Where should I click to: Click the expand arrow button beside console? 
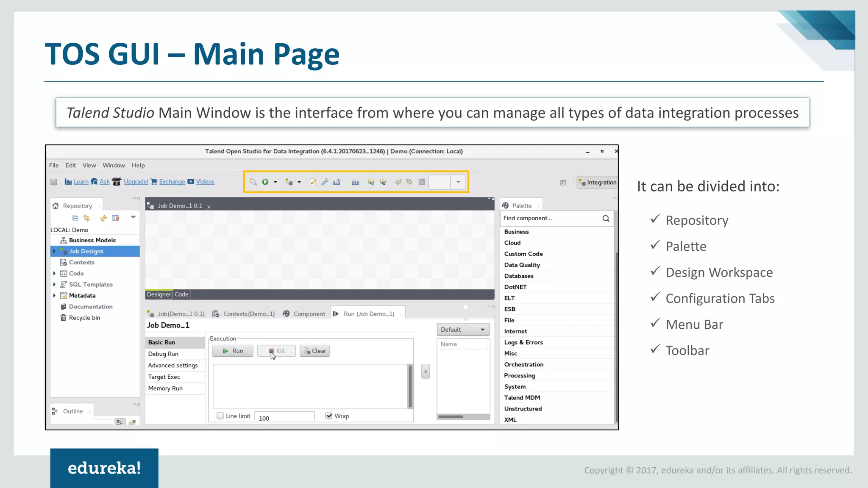[x=426, y=372]
